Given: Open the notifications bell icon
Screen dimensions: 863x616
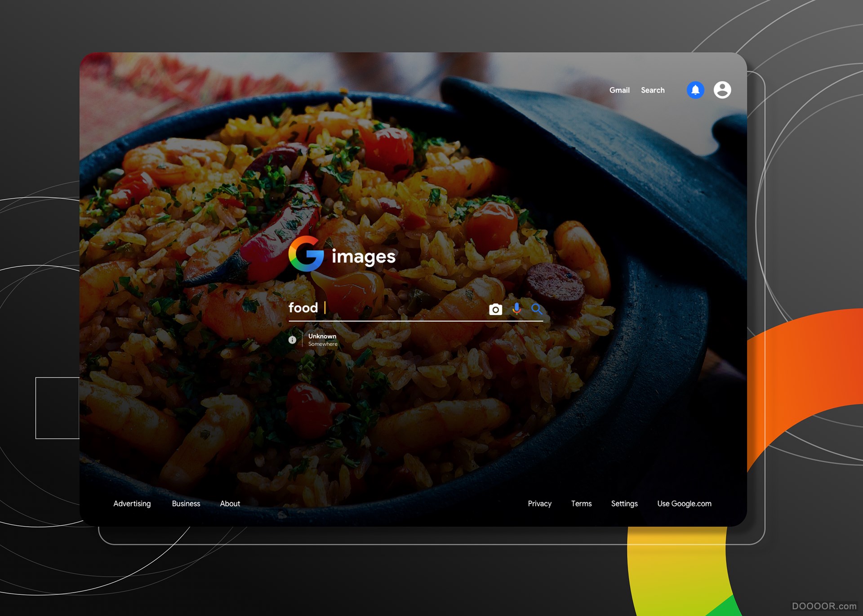Looking at the screenshot, I should pos(695,90).
